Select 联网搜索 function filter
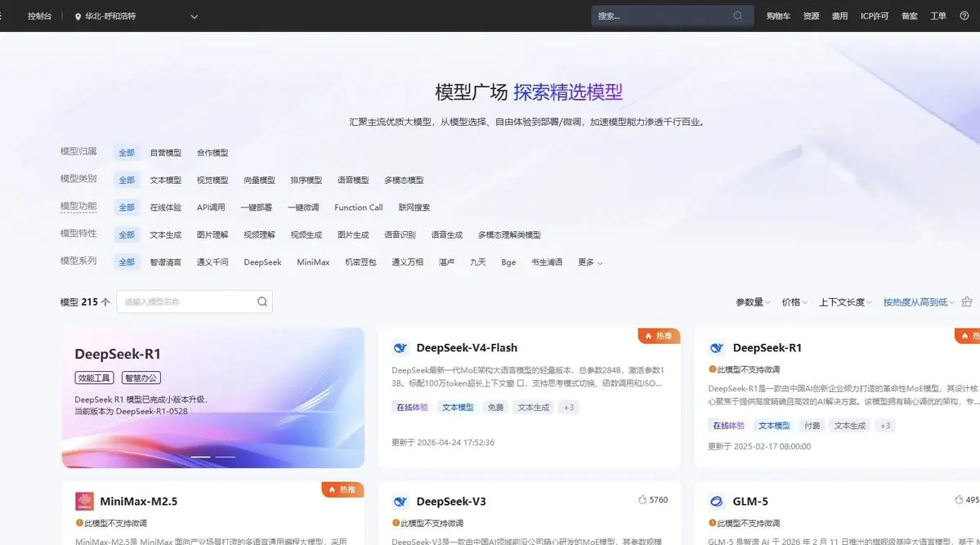 [x=414, y=208]
